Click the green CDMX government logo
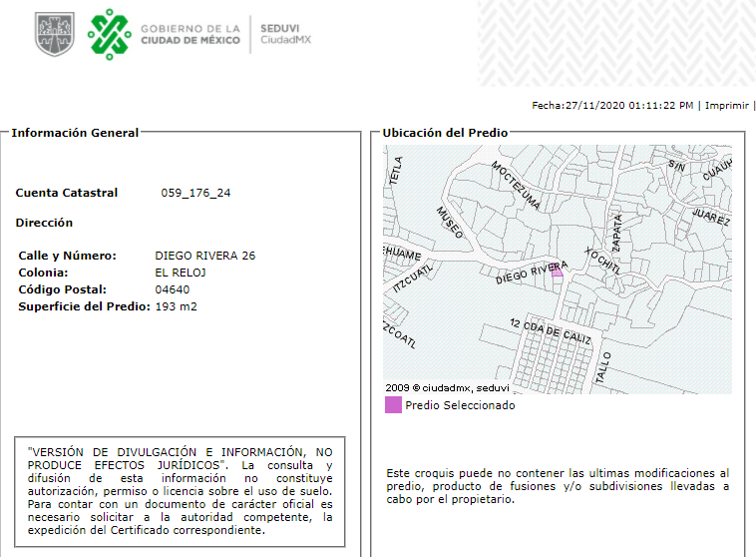 click(x=110, y=34)
